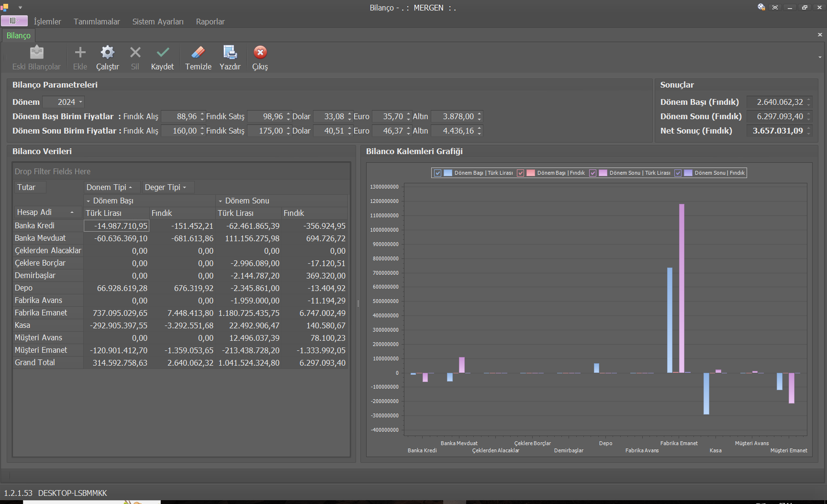This screenshot has height=504, width=827.
Task: Collapse the Dönem Başı column group
Action: [88, 201]
